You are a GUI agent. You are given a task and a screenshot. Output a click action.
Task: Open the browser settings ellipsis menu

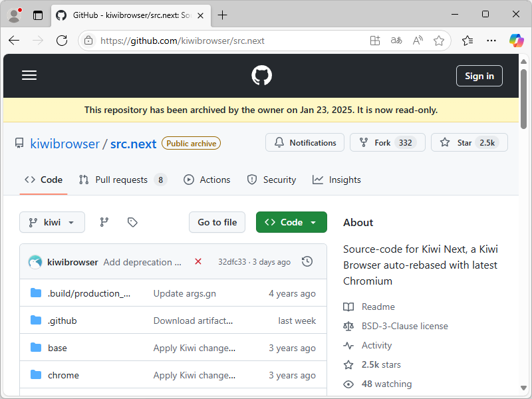click(x=491, y=41)
